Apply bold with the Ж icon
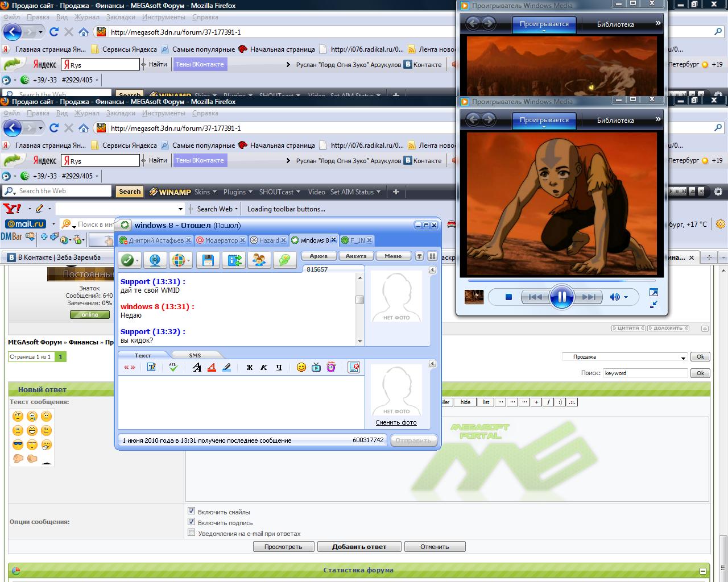Viewport: 728px width, 582px height. [249, 367]
